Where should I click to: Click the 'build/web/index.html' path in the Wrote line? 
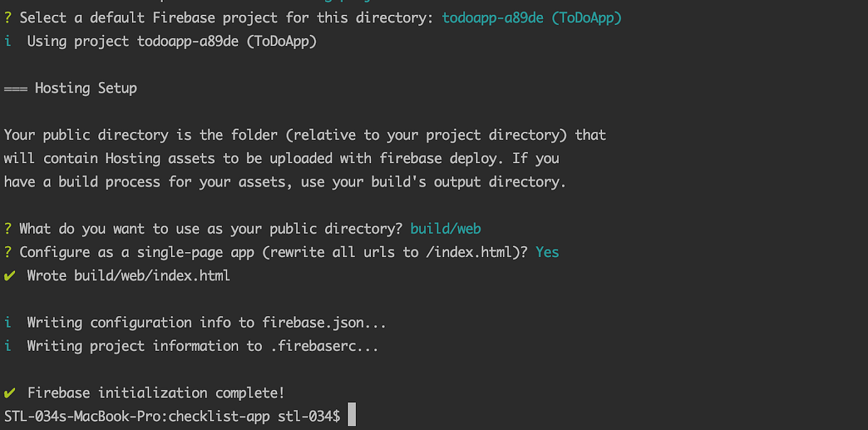[153, 276]
